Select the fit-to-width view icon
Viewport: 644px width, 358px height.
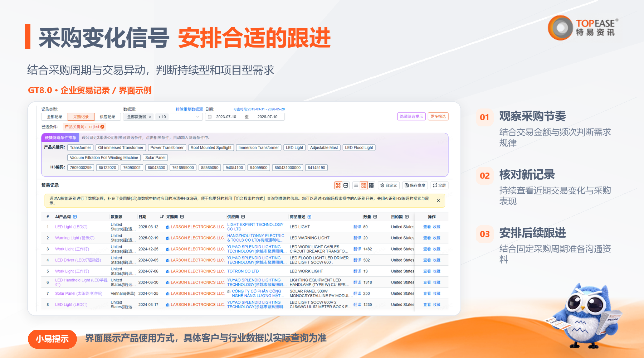point(346,185)
